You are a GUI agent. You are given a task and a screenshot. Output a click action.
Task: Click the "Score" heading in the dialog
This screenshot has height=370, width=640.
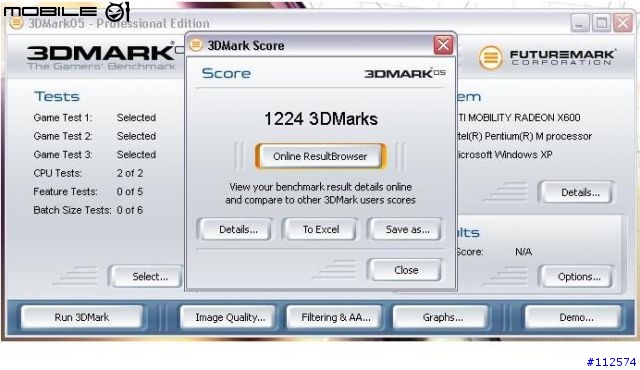(226, 73)
